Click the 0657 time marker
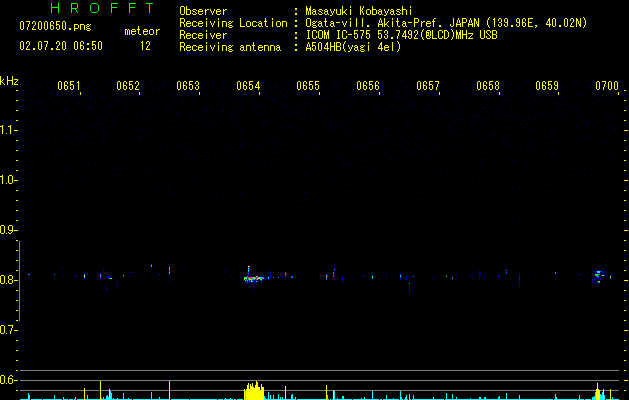 [428, 86]
